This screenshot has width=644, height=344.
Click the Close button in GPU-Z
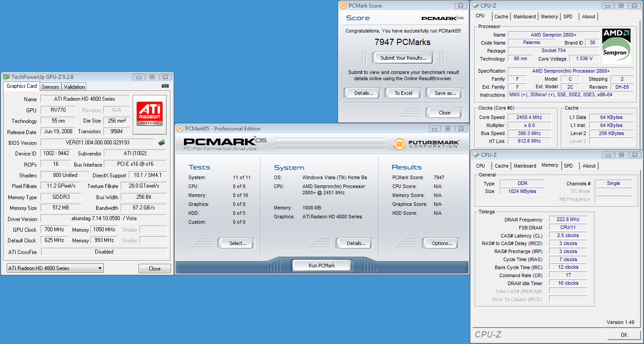click(x=155, y=269)
